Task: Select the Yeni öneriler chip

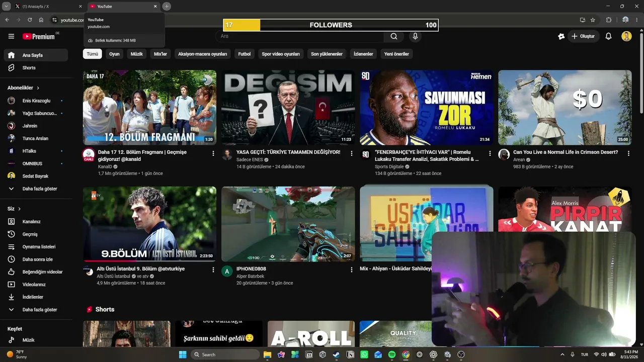Action: [x=396, y=54]
